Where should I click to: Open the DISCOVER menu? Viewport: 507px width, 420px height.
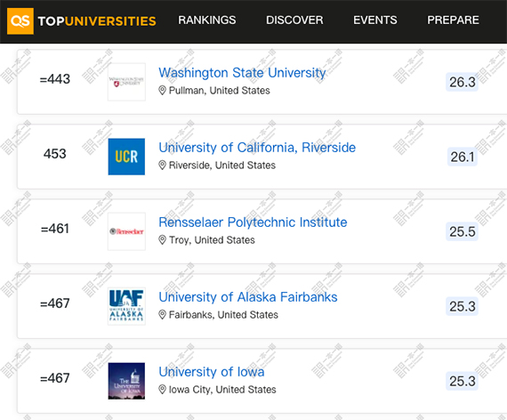coord(294,20)
